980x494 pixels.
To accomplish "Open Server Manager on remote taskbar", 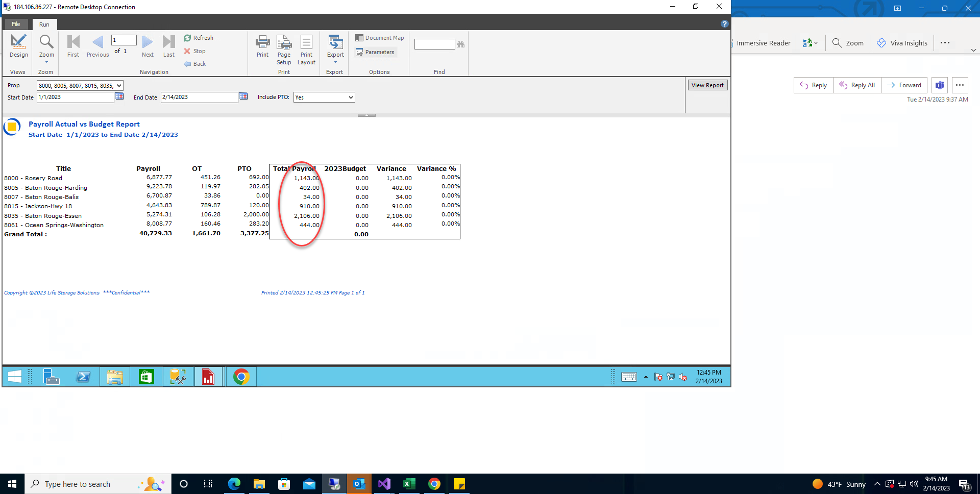I will [51, 377].
